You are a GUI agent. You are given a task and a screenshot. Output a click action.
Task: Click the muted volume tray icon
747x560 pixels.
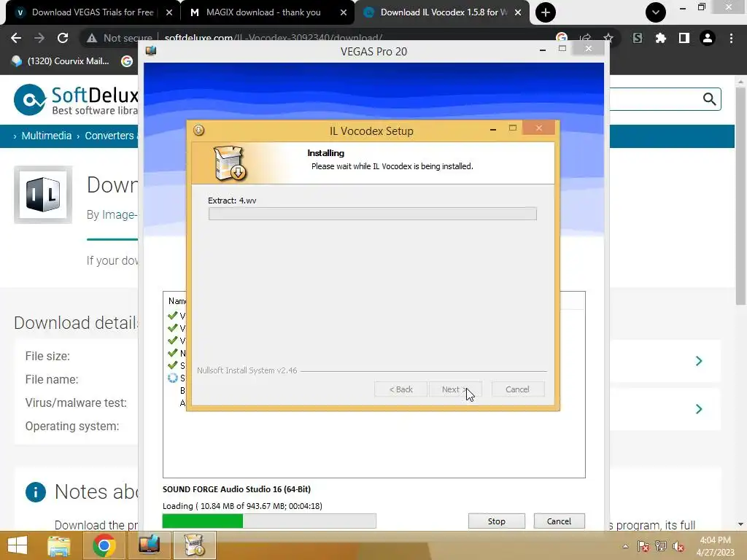click(678, 546)
